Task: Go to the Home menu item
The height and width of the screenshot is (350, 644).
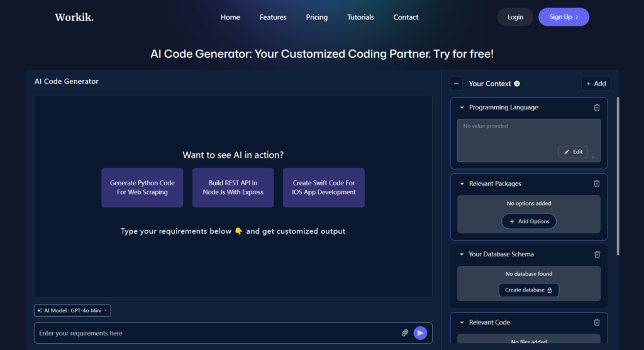Action: coord(230,17)
